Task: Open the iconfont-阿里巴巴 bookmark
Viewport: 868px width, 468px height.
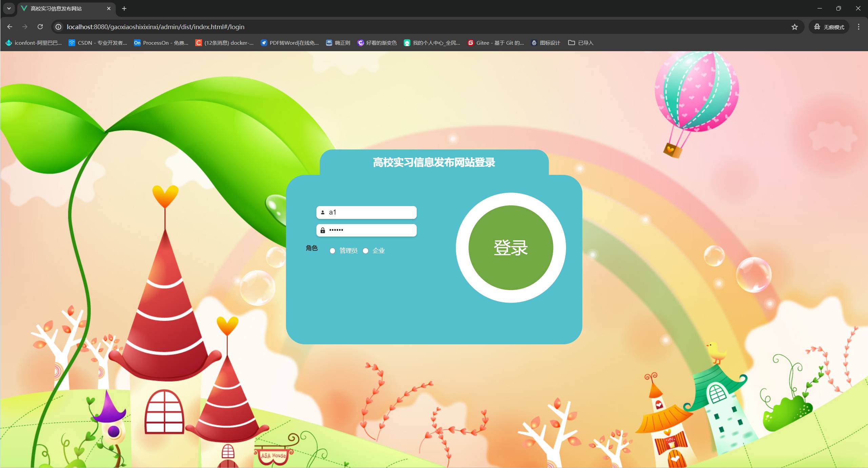Action: pyautogui.click(x=34, y=43)
